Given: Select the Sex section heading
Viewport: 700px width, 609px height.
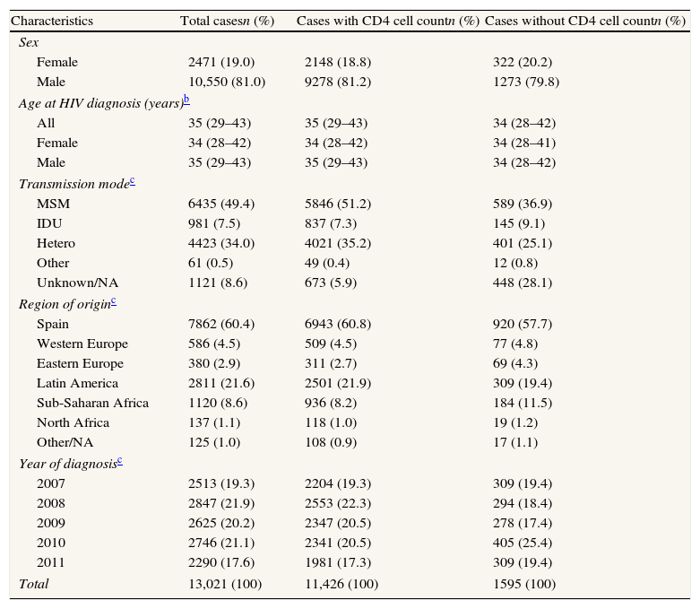Looking at the screenshot, I should point(29,42).
